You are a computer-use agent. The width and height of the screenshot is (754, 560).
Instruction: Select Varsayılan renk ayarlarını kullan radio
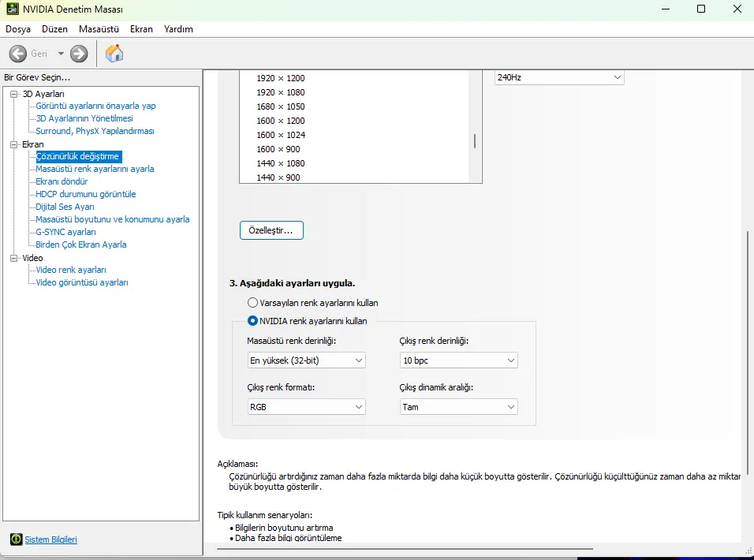click(x=252, y=303)
